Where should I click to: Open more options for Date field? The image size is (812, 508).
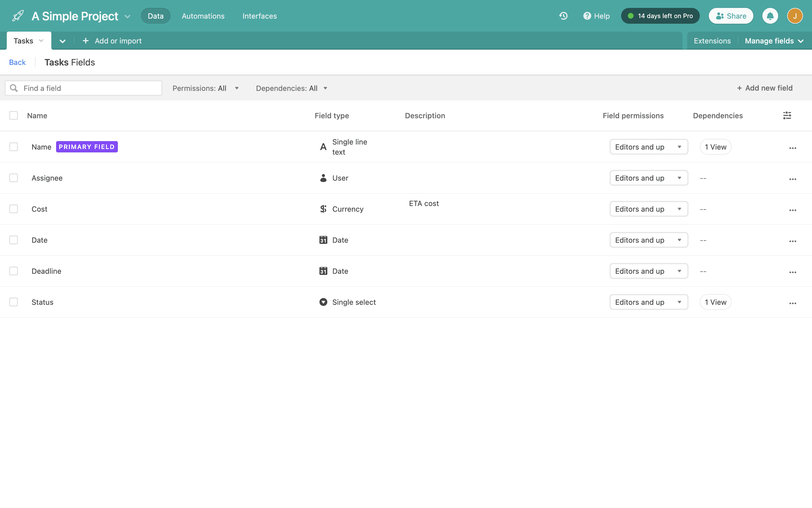(x=793, y=241)
